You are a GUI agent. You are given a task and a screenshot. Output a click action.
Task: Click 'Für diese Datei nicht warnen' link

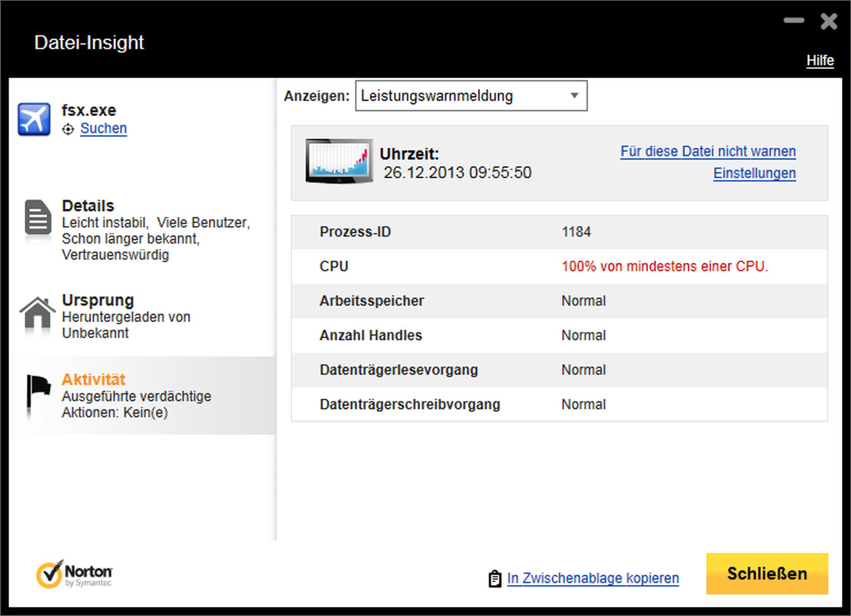click(x=708, y=151)
